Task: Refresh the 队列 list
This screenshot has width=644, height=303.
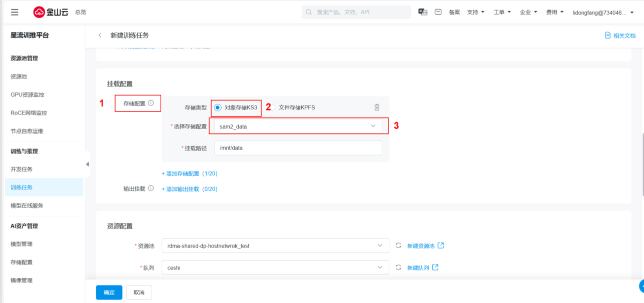Action: pyautogui.click(x=398, y=267)
